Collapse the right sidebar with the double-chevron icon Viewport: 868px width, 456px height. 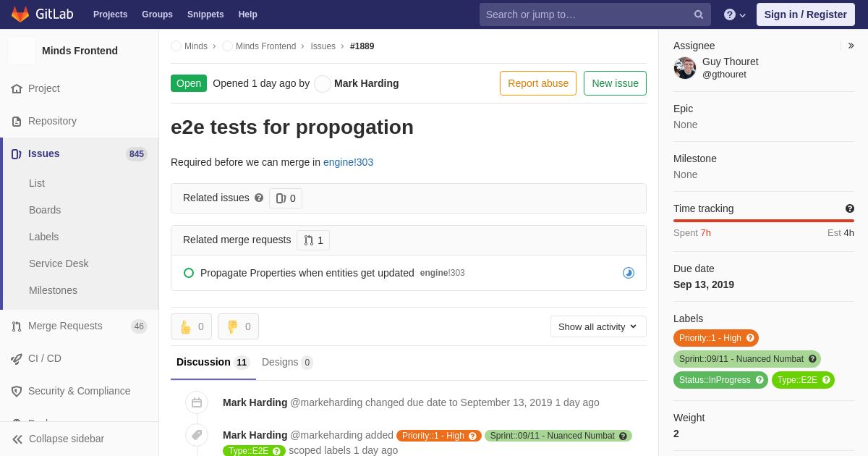(x=851, y=46)
